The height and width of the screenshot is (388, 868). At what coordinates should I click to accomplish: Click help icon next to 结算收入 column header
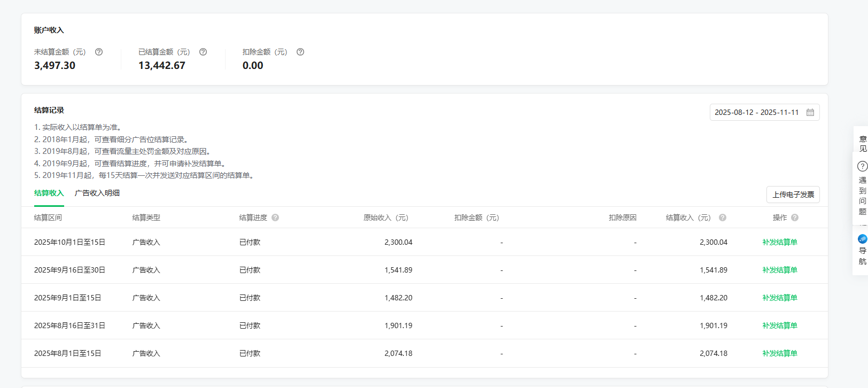723,218
